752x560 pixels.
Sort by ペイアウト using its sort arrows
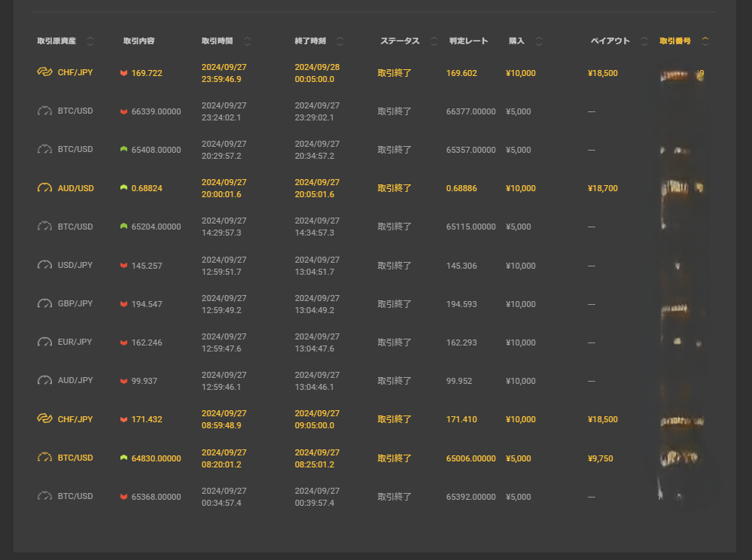[x=644, y=41]
